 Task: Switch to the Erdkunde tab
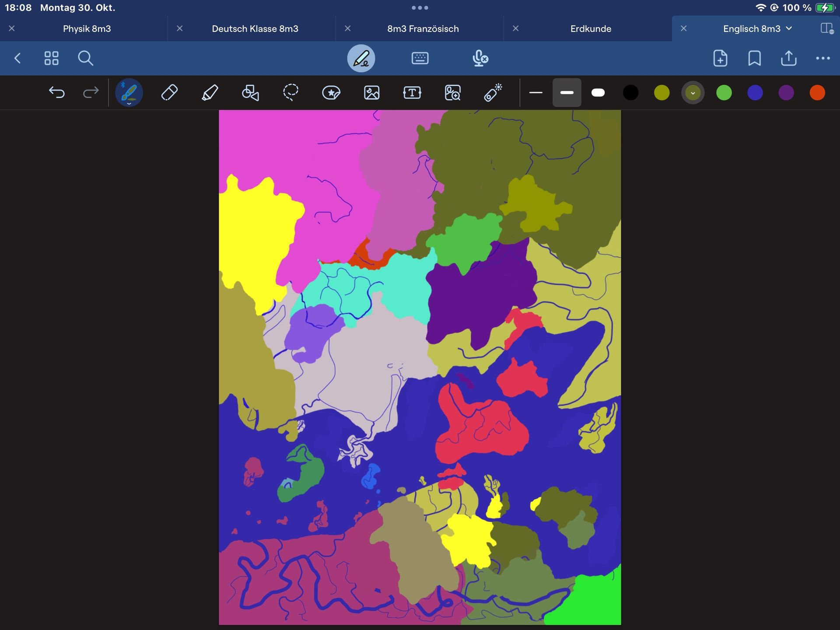pos(591,28)
